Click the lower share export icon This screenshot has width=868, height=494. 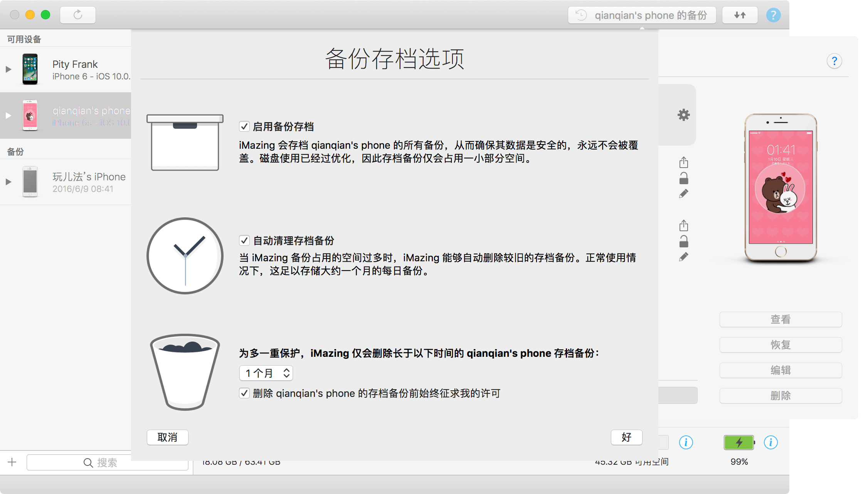(x=683, y=225)
